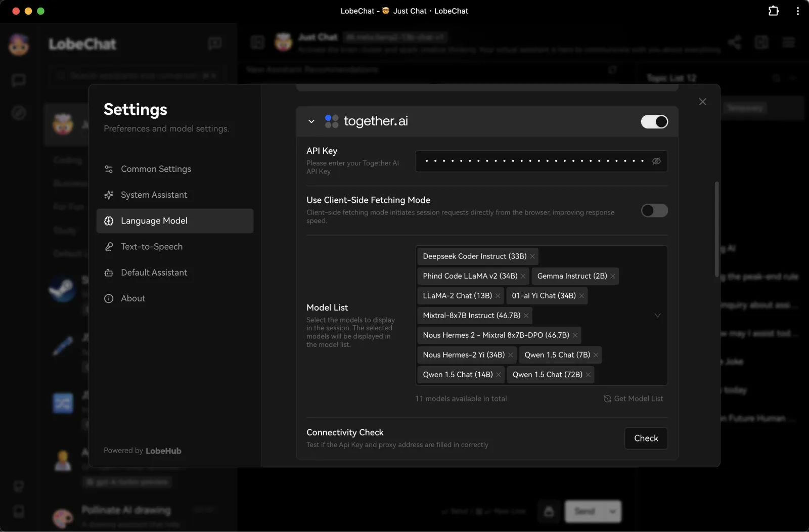
Task: Click the System Assistant sparkle icon
Action: click(x=109, y=195)
